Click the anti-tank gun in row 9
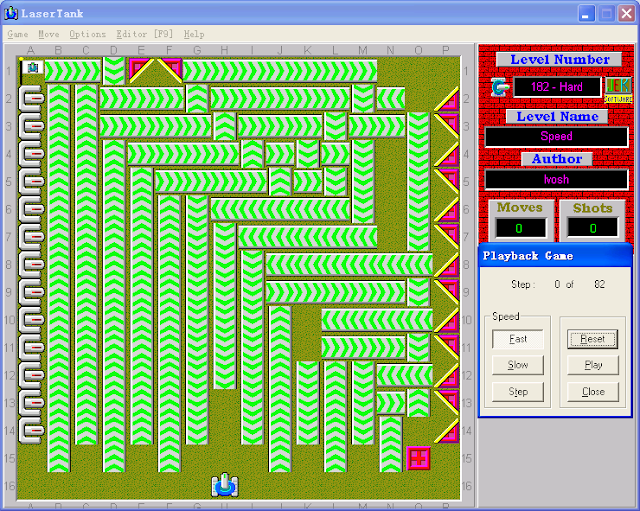 [x=31, y=292]
